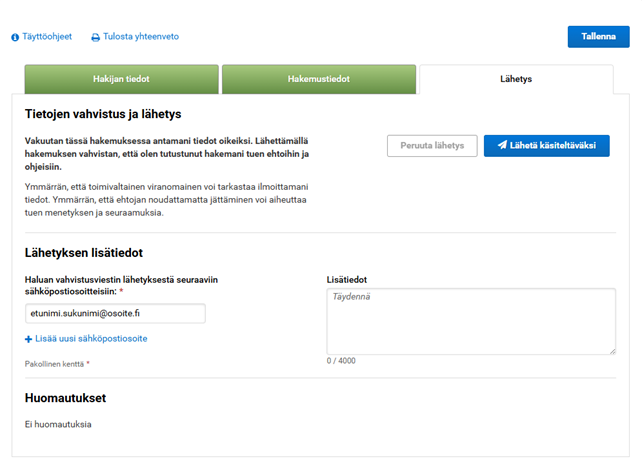Click the Lisätiedot field label
This screenshot has height=468, width=642.
tap(347, 278)
